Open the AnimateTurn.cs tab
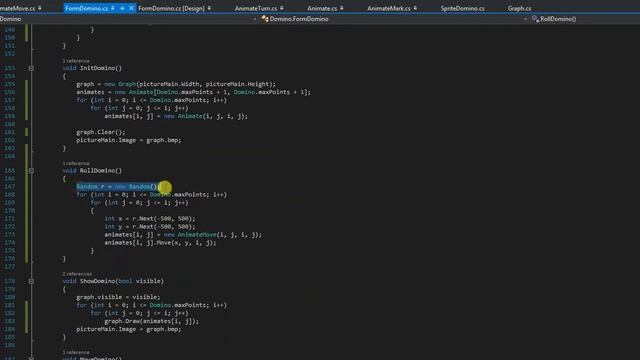Image resolution: width=640 pixels, height=360 pixels. coord(256,8)
